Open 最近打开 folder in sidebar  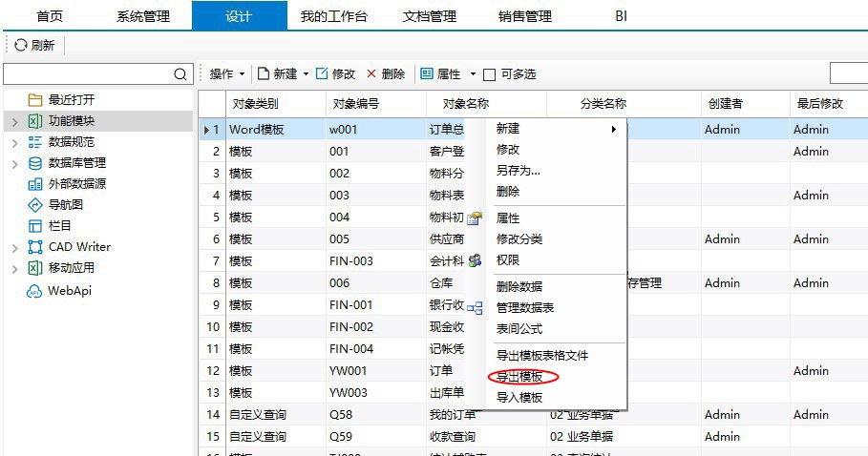pyautogui.click(x=35, y=99)
